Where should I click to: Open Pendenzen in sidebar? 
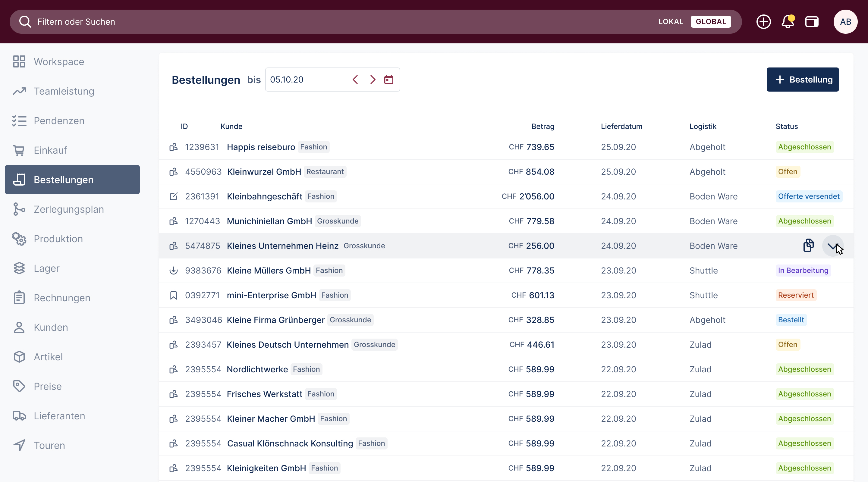(x=72, y=120)
